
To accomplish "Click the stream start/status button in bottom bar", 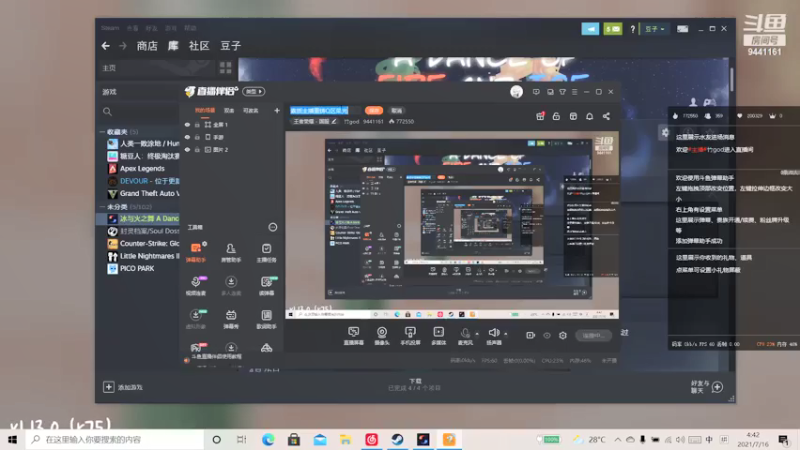I will (593, 335).
